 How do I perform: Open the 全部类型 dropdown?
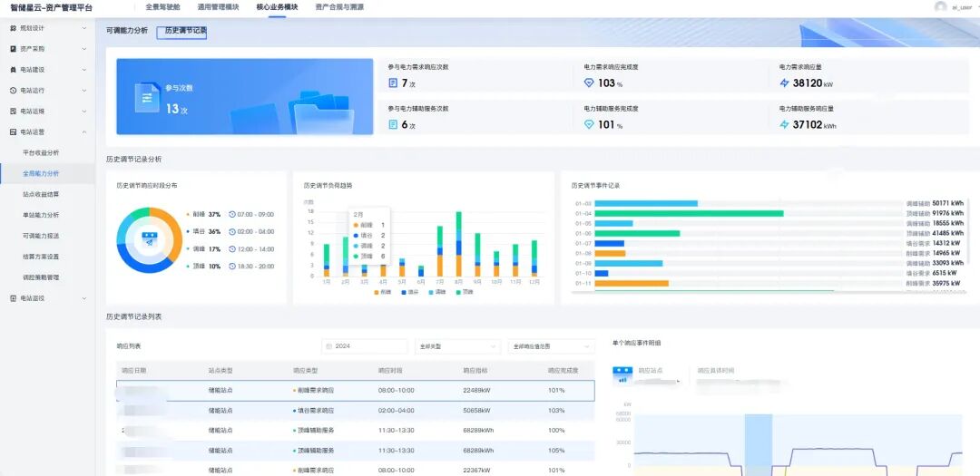(x=457, y=346)
